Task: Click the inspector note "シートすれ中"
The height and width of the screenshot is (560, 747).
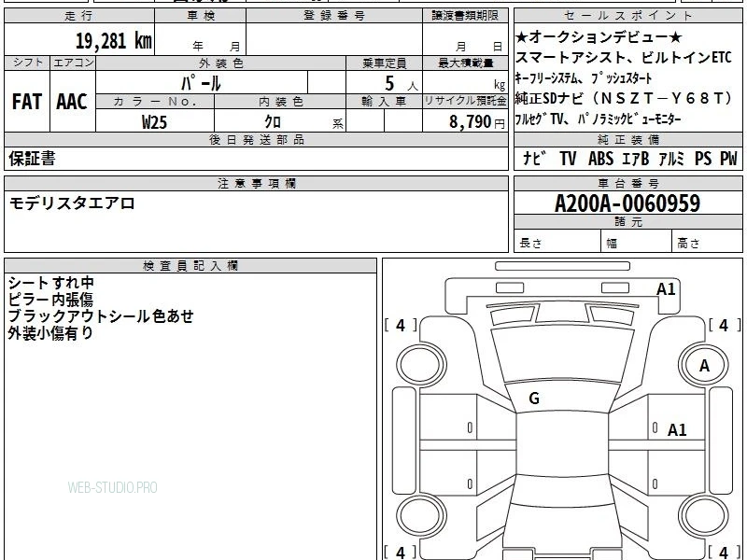Action: pos(51,283)
